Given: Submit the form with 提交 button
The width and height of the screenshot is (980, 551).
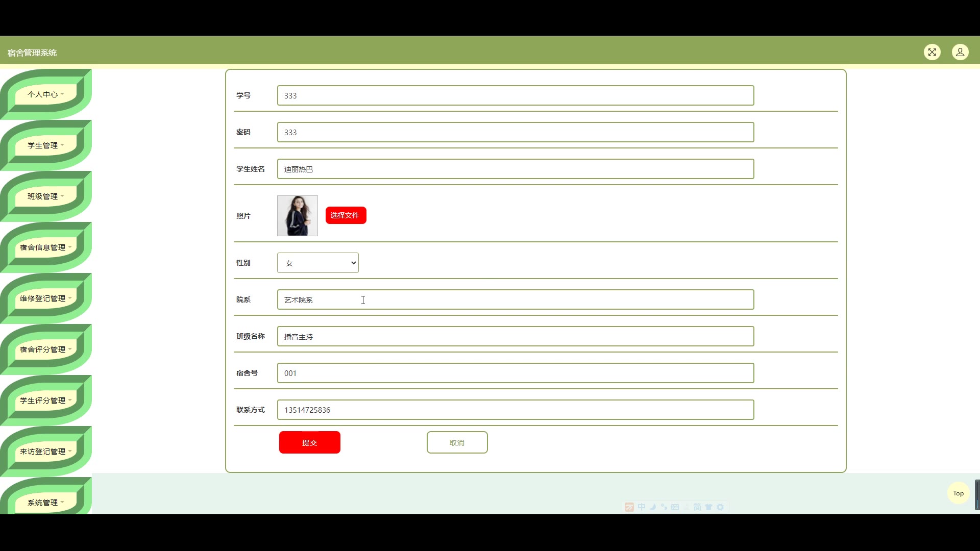Looking at the screenshot, I should tap(310, 442).
